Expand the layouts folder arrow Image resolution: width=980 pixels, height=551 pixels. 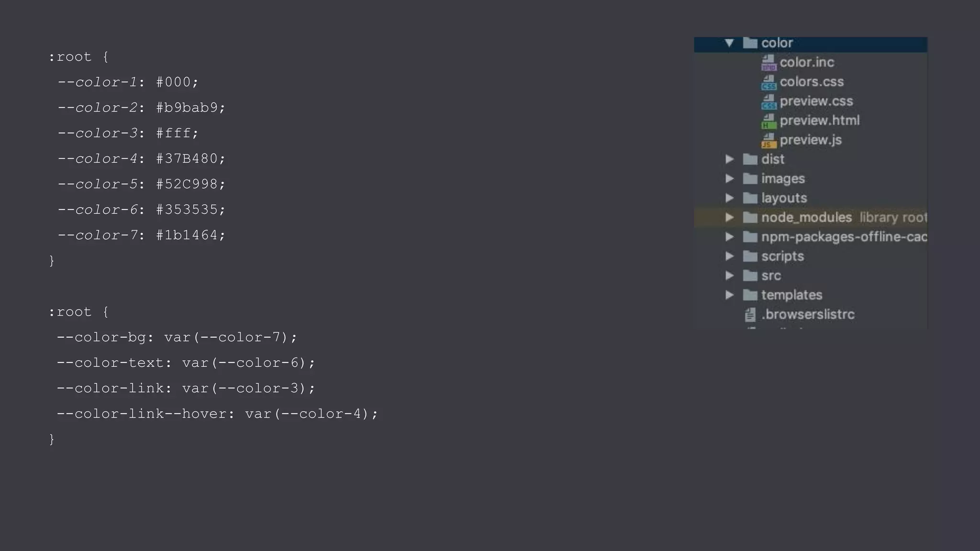tap(730, 198)
